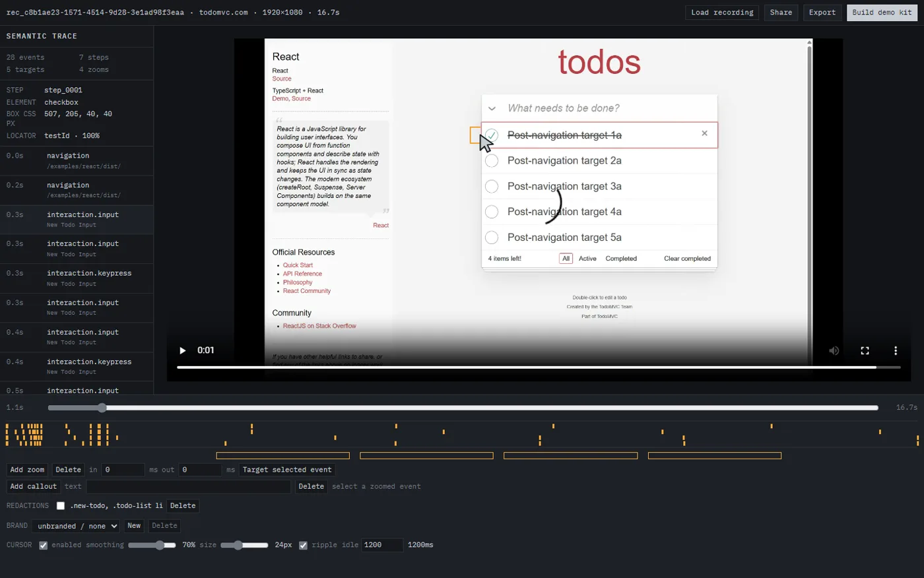Click the Add zoom button
924x578 pixels.
pos(27,470)
